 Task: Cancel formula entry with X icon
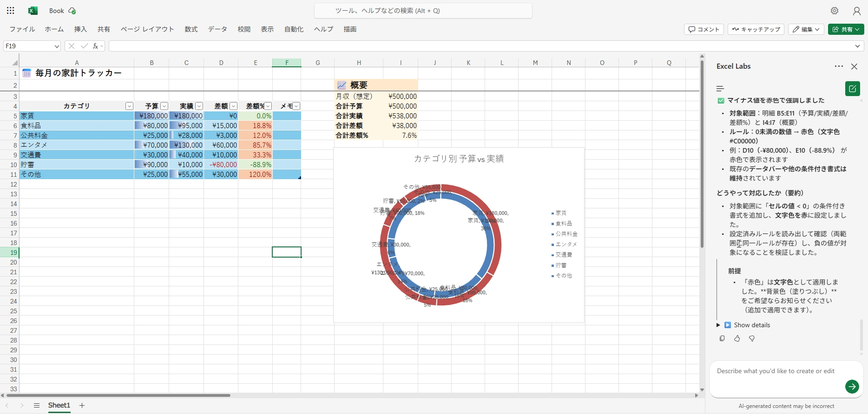coord(72,46)
